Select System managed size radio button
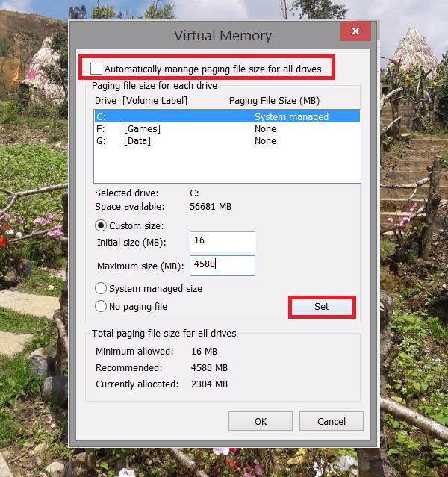The height and width of the screenshot is (477, 448). [101, 288]
